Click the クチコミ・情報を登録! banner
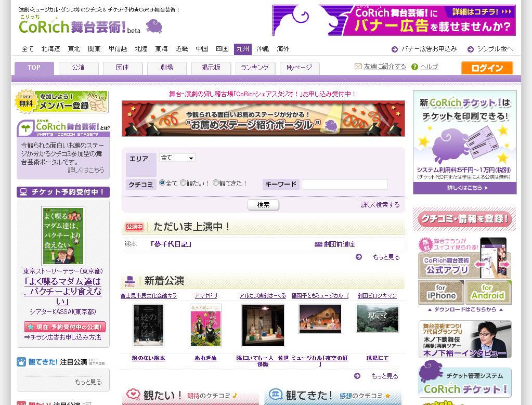Viewport: 532px width, 405px height. pos(464,219)
